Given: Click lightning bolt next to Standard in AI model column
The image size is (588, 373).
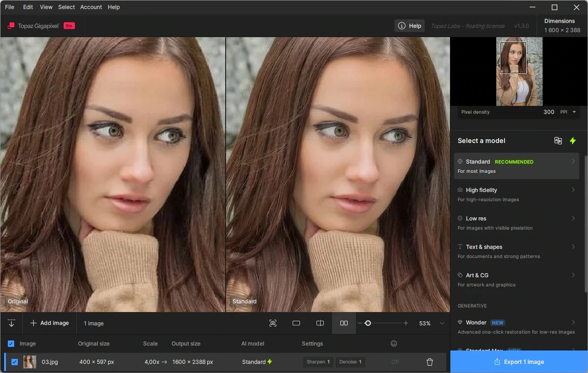Looking at the screenshot, I should [x=269, y=362].
